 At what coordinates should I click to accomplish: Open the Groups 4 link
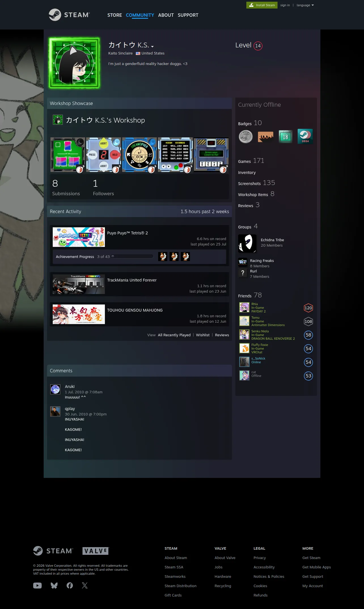tap(248, 226)
